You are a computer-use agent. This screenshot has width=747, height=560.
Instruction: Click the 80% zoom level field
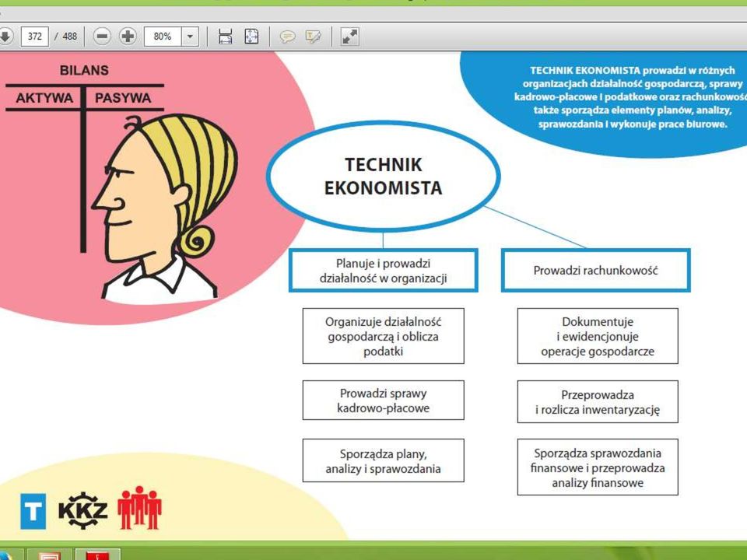click(163, 37)
